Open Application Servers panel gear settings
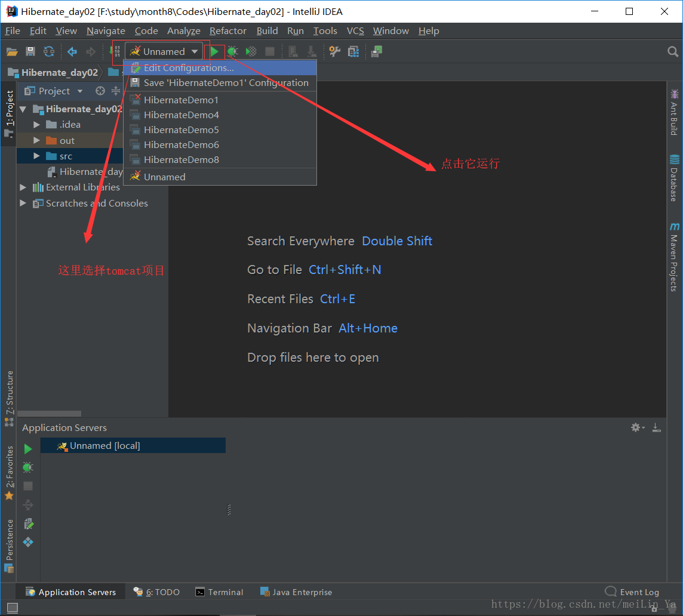Viewport: 683px width, 616px height. 637,427
